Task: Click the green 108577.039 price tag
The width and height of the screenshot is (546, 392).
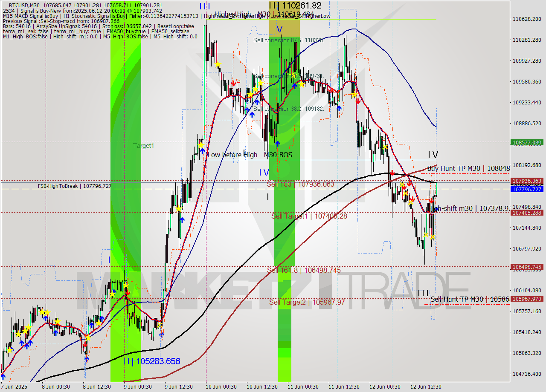Action: (527, 143)
